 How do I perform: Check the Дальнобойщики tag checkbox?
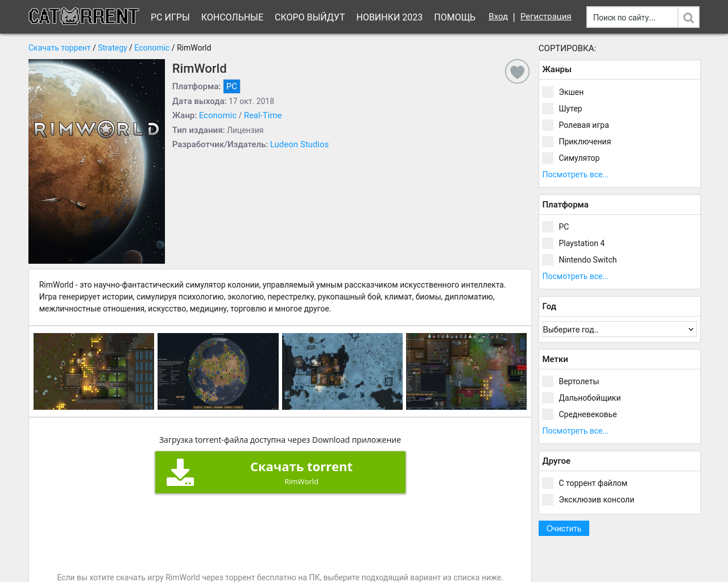(548, 398)
